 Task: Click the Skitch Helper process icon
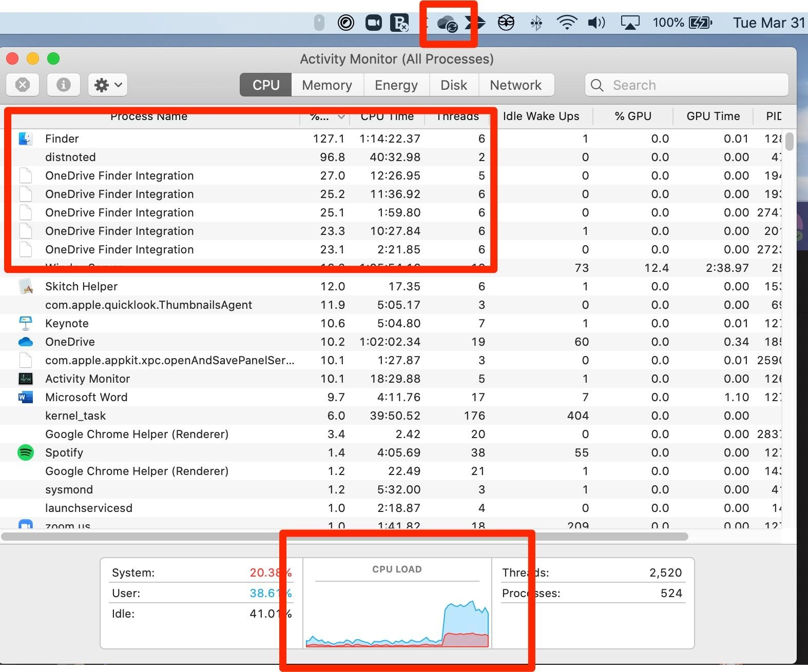point(26,286)
